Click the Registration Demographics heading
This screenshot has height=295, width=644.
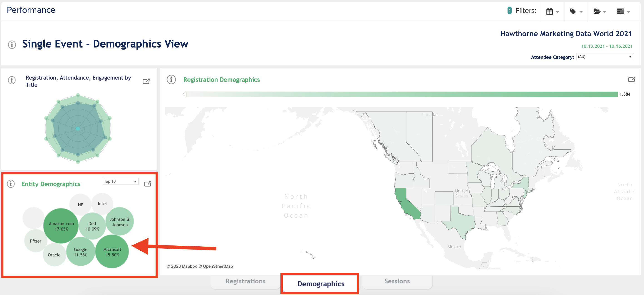221,80
